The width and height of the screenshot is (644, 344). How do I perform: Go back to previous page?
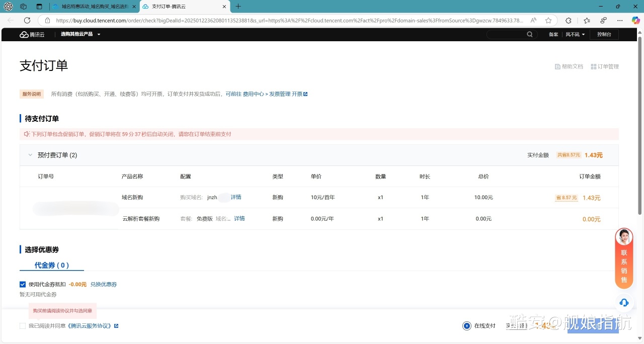point(11,20)
